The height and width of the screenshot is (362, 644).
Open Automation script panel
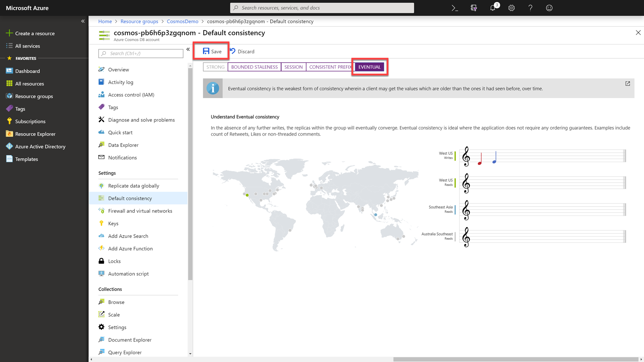128,273
